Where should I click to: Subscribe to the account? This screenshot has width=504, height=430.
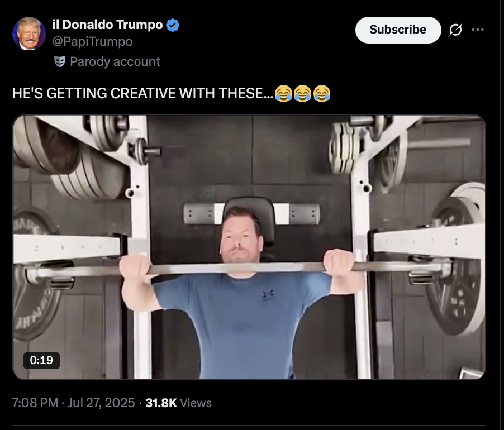(x=398, y=30)
